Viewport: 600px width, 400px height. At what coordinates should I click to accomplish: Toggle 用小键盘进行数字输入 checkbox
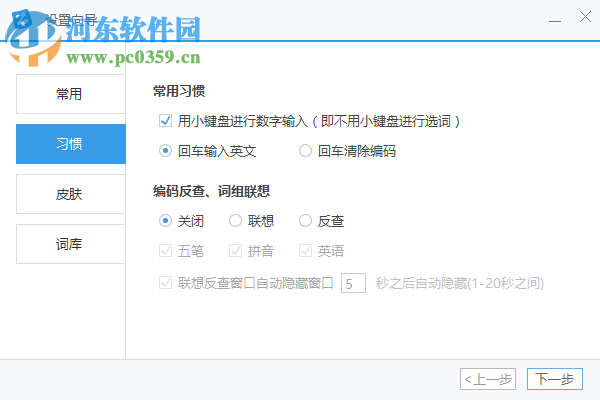click(165, 121)
